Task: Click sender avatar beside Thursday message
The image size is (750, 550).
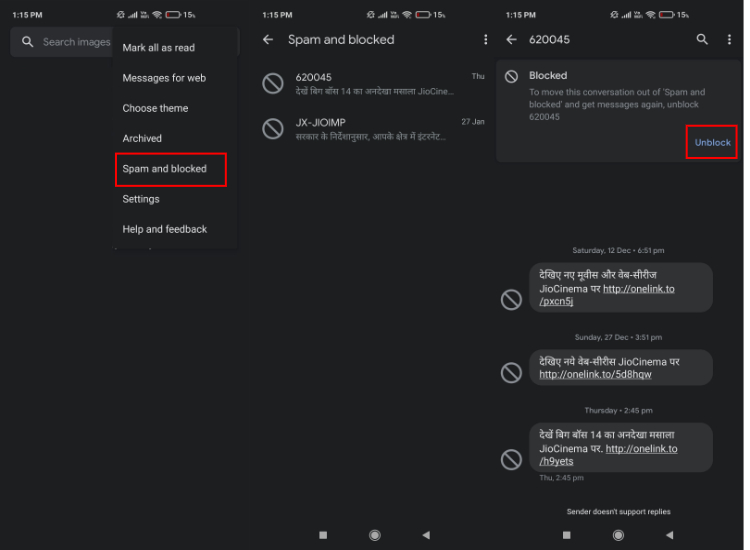Action: pos(511,460)
